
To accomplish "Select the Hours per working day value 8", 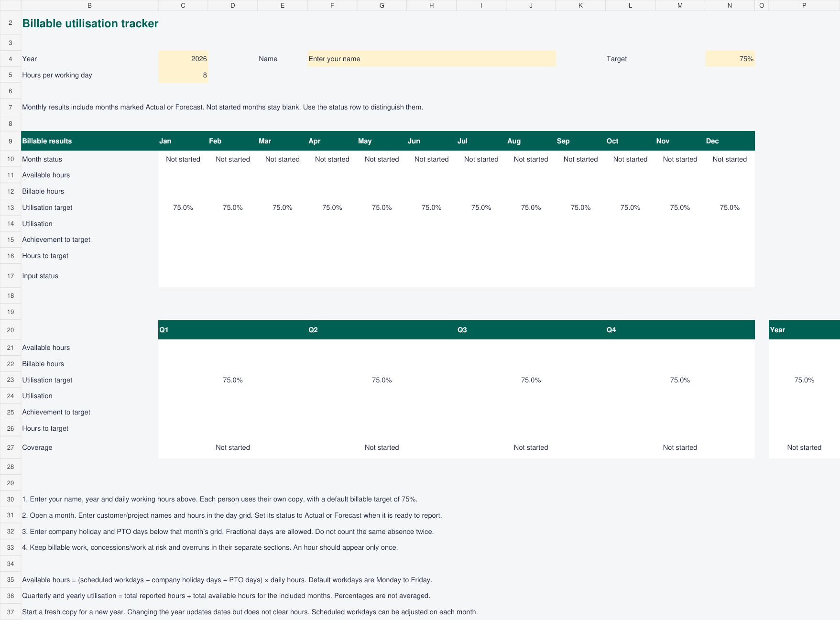I will click(183, 75).
